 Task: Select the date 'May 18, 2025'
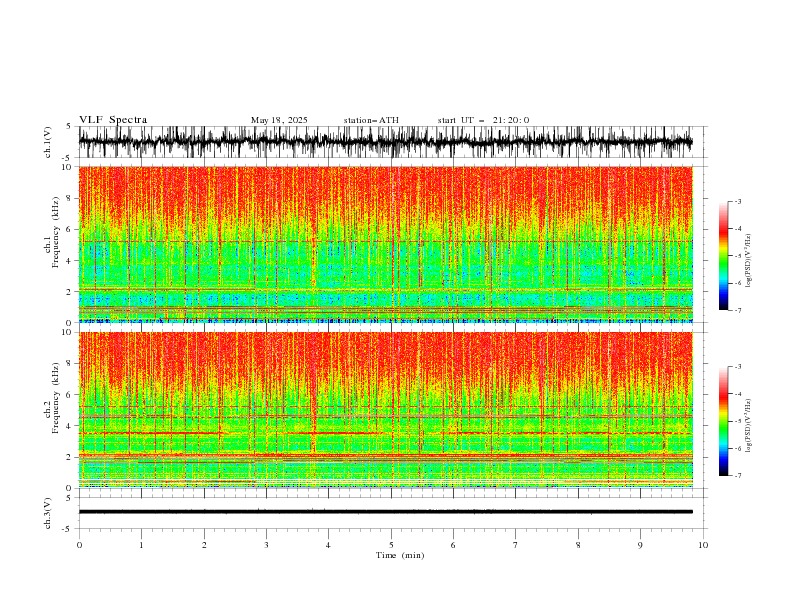pyautogui.click(x=279, y=120)
